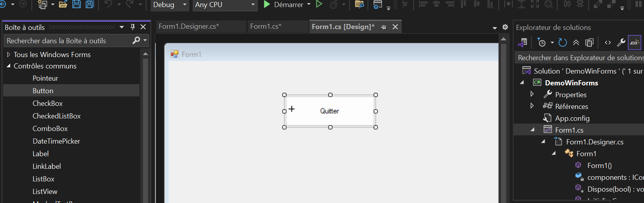Screen dimensions: 644x203
Task: Open a file with the folder icon
Action: pos(63,4)
